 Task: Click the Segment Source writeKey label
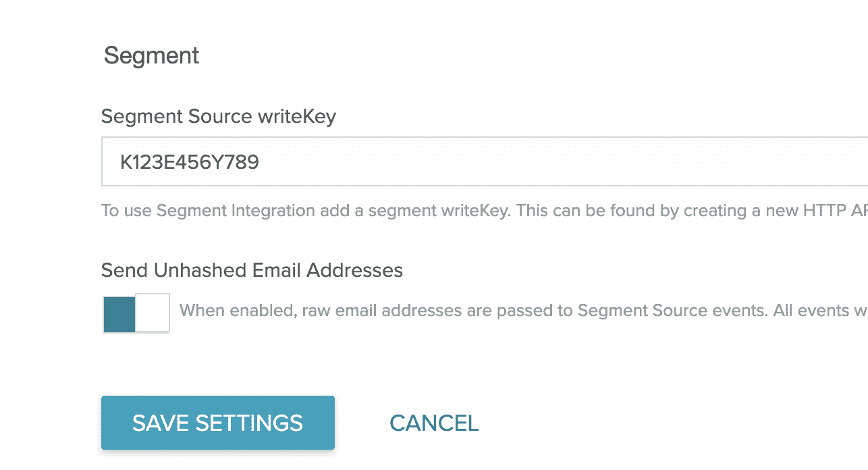[218, 117]
